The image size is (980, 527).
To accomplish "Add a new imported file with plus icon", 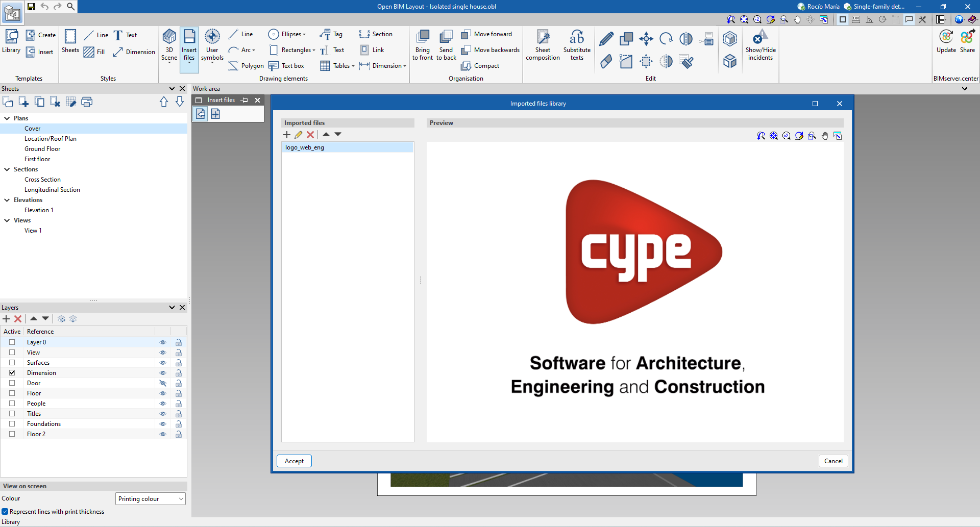I will pos(287,135).
